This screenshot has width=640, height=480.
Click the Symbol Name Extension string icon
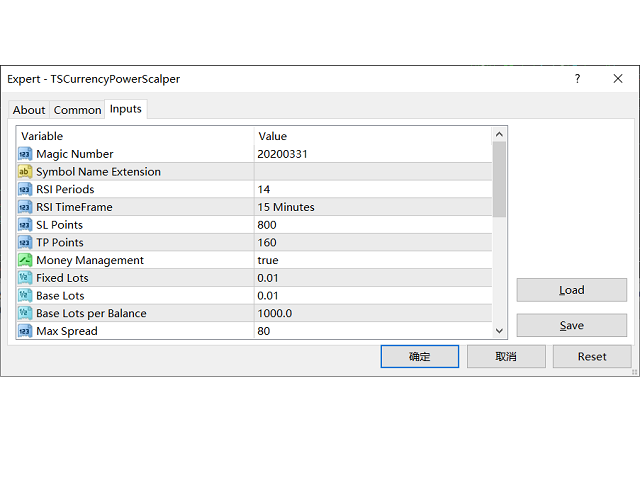24,171
